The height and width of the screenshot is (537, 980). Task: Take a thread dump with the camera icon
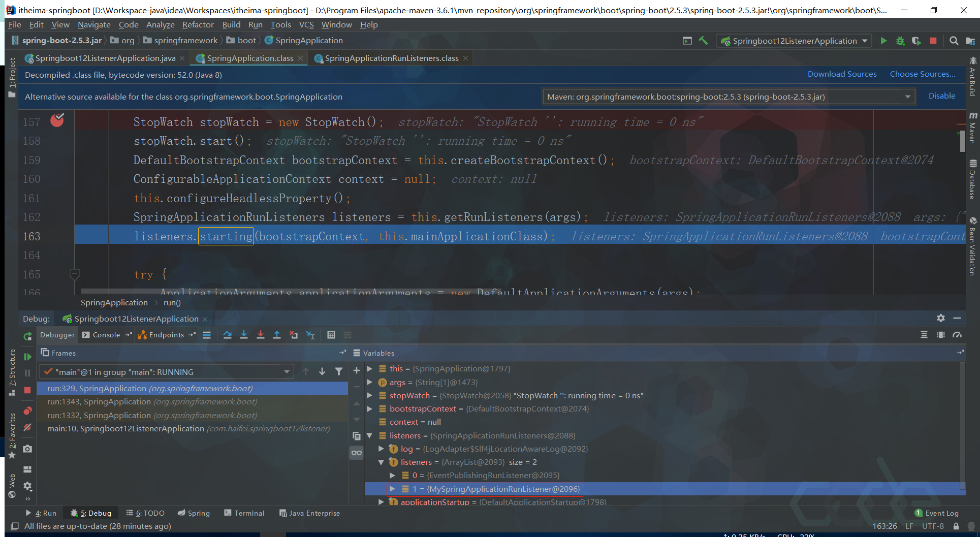[27, 449]
